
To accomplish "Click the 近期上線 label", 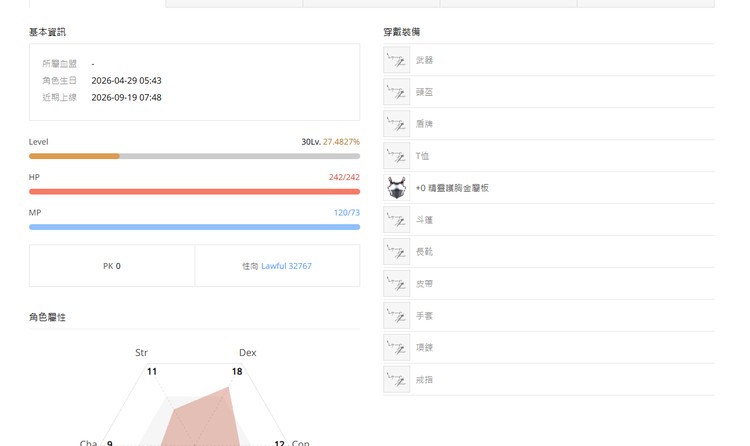I will point(59,97).
